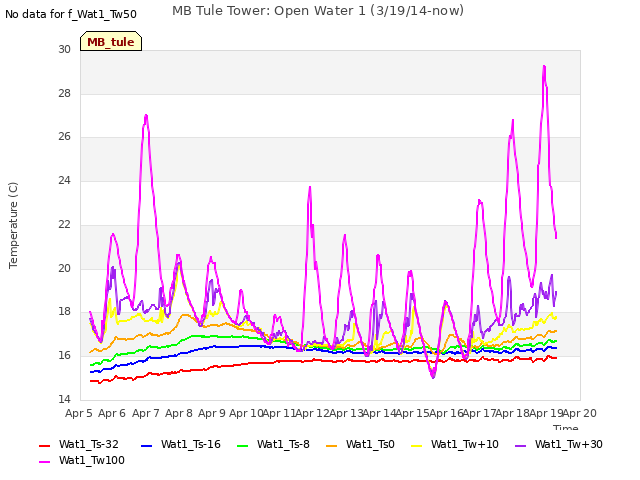Click the Apr 18 x-axis label
Screen dimensions: 640x480
point(513,413)
